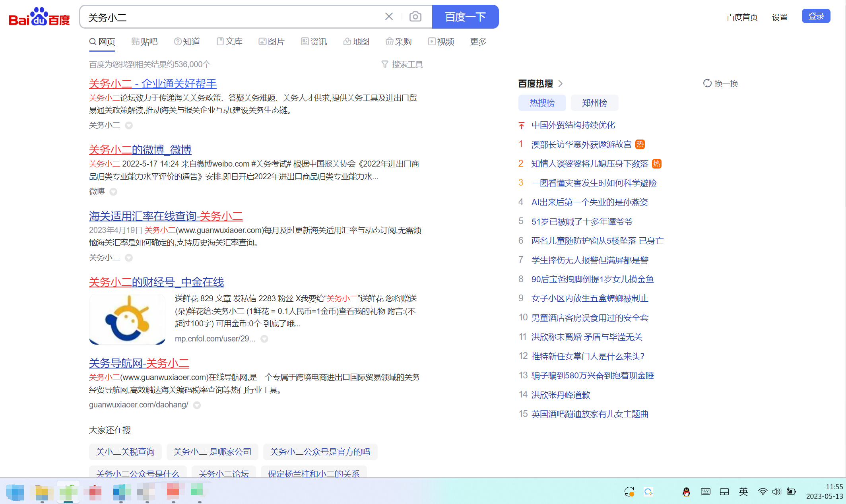Viewport: 846px width, 504px height.
Task: Refresh hot searches with 换一换
Action: [721, 83]
